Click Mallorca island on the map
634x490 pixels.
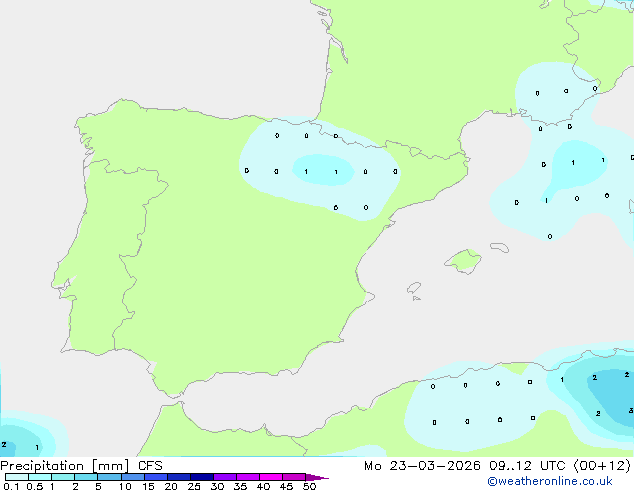pos(463,261)
